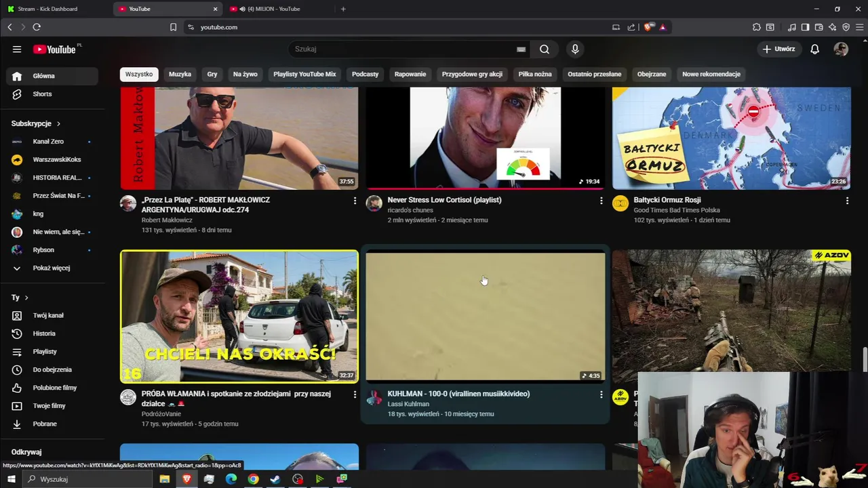The width and height of the screenshot is (868, 488).
Task: Select the Wszystko filter chip
Action: (139, 74)
